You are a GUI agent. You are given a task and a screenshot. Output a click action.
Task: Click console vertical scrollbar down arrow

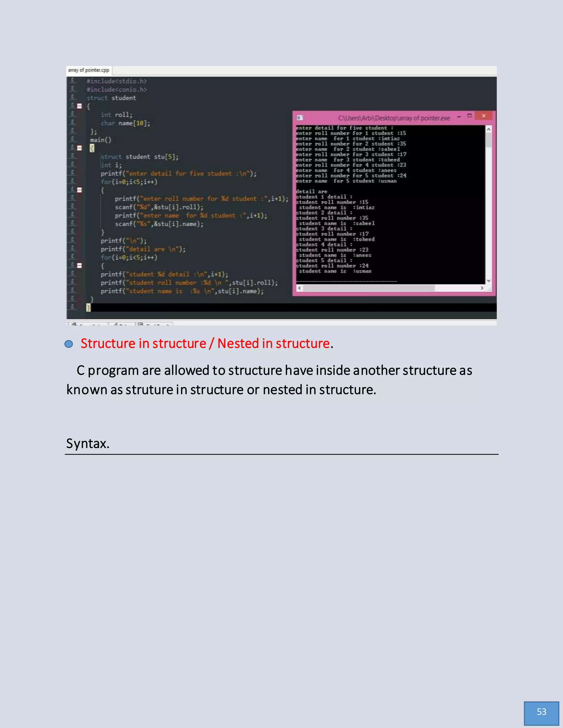click(489, 281)
